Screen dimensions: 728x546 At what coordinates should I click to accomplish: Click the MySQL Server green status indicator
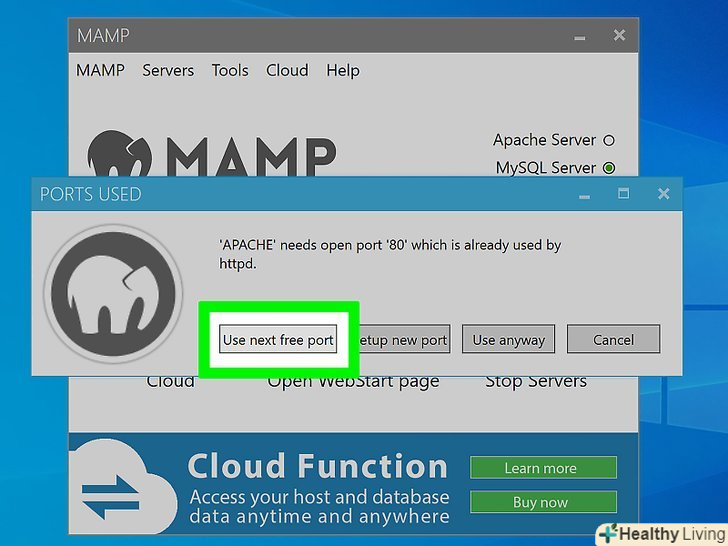pyautogui.click(x=609, y=168)
